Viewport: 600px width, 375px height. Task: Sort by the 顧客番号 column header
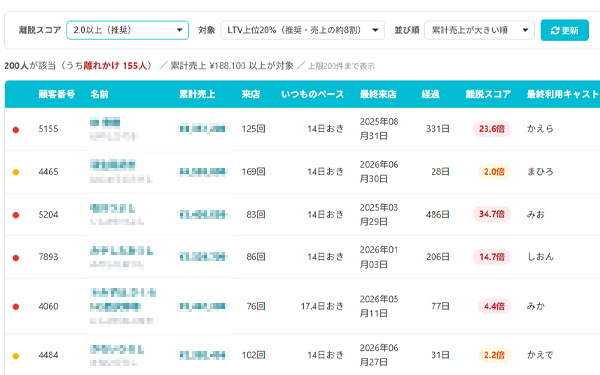click(x=57, y=94)
